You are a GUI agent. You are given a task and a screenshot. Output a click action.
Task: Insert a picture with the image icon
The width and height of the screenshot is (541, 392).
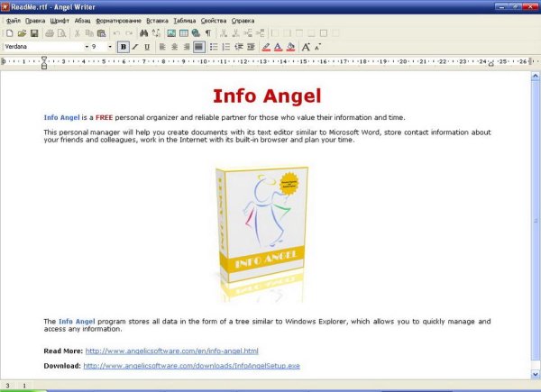tap(171, 33)
